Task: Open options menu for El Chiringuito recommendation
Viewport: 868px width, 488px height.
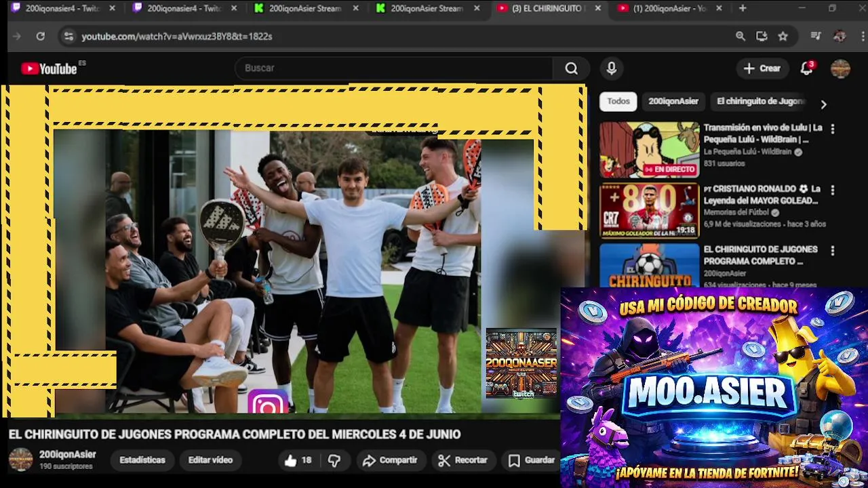Action: [833, 251]
